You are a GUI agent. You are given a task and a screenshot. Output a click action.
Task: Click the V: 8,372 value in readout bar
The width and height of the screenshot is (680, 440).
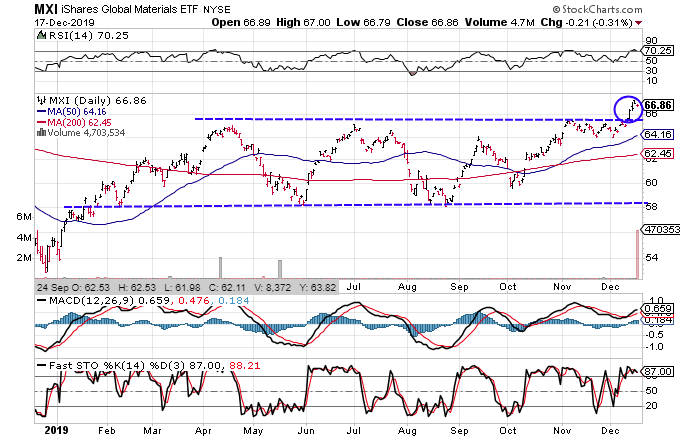click(272, 288)
